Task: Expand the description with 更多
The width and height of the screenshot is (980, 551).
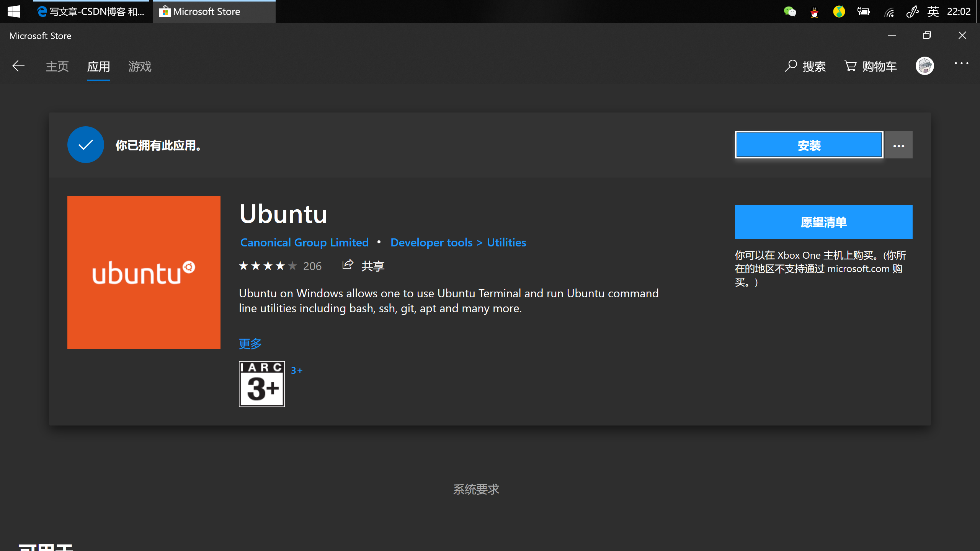Action: [x=250, y=343]
